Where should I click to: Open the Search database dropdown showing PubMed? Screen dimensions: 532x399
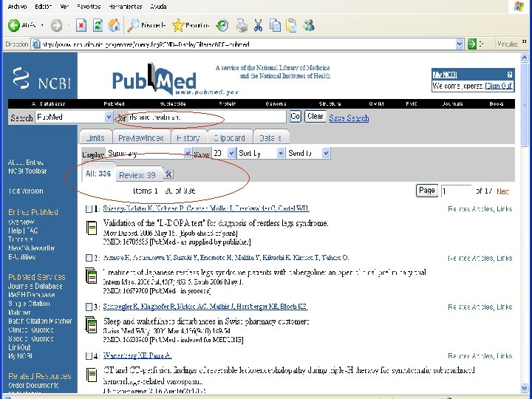pos(74,117)
